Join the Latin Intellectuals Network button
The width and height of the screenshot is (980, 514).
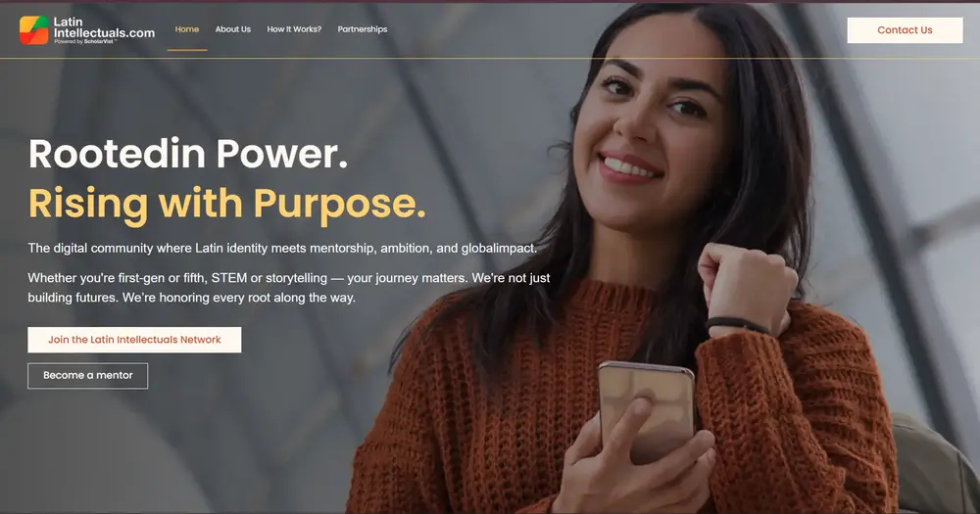(x=134, y=340)
